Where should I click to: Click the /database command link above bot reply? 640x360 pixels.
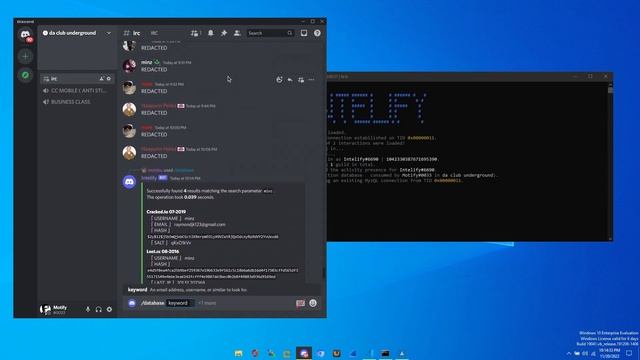[184, 170]
